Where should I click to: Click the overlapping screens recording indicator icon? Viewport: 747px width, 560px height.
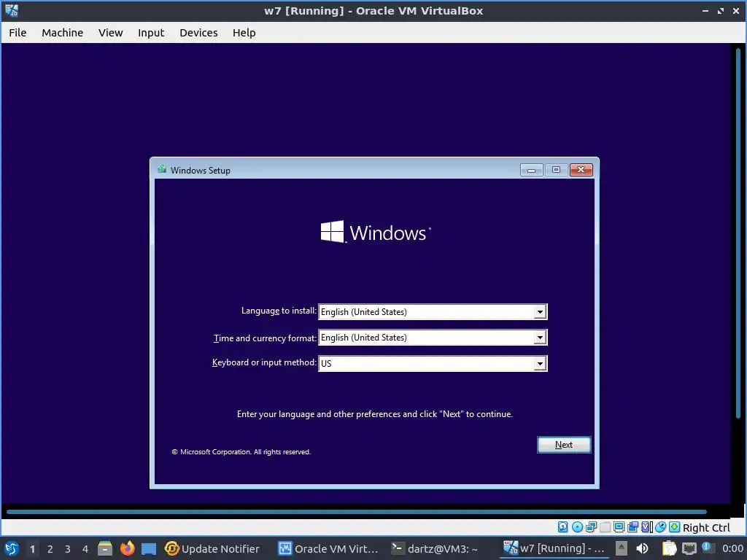[x=632, y=527]
